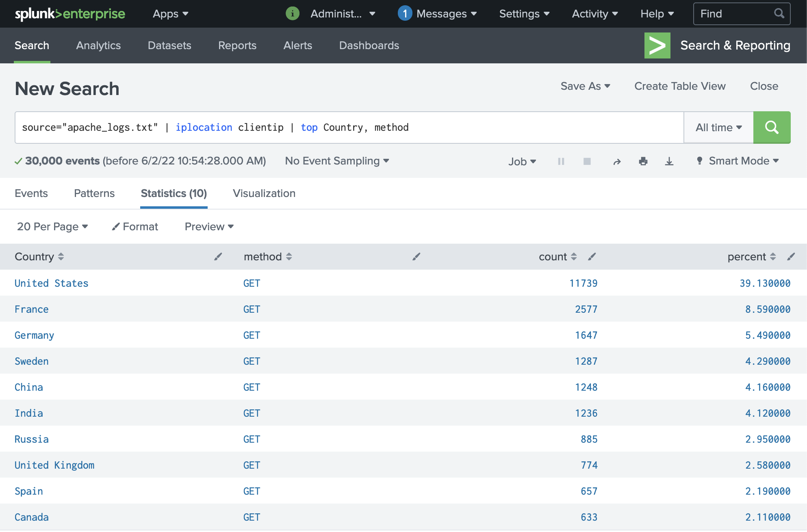
Task: Click the green search magnifier button
Action: 771,128
